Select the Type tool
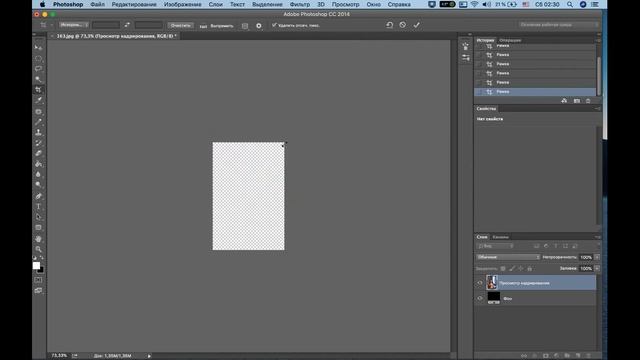 tap(38, 207)
